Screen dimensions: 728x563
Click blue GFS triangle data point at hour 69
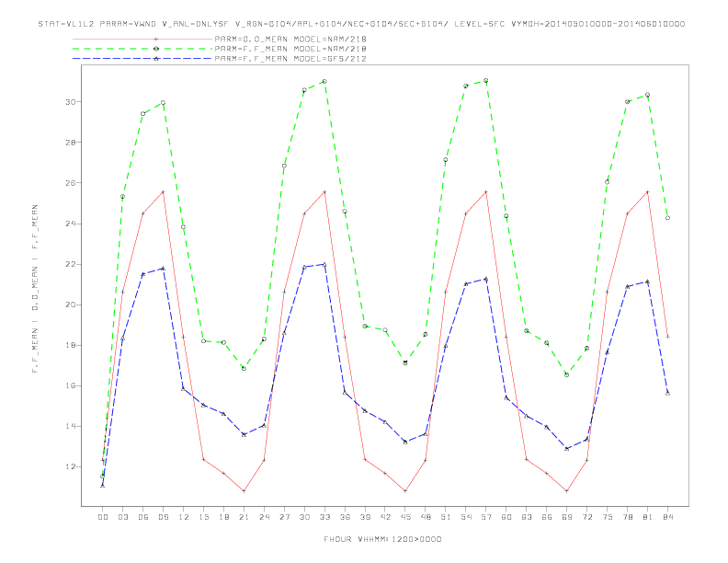(x=567, y=449)
